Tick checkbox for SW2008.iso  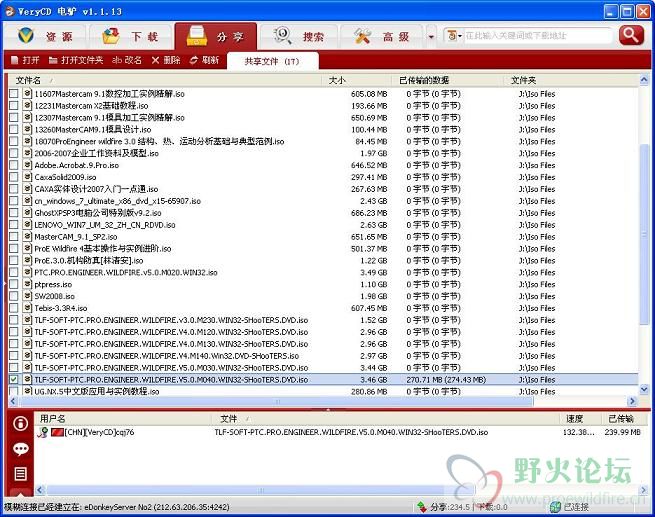[14, 296]
